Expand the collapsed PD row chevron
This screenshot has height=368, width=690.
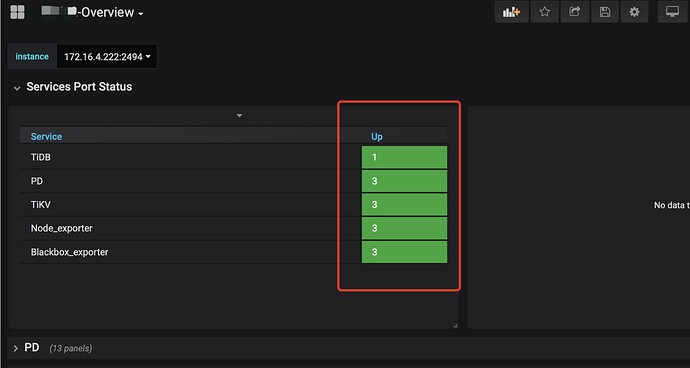pos(16,349)
